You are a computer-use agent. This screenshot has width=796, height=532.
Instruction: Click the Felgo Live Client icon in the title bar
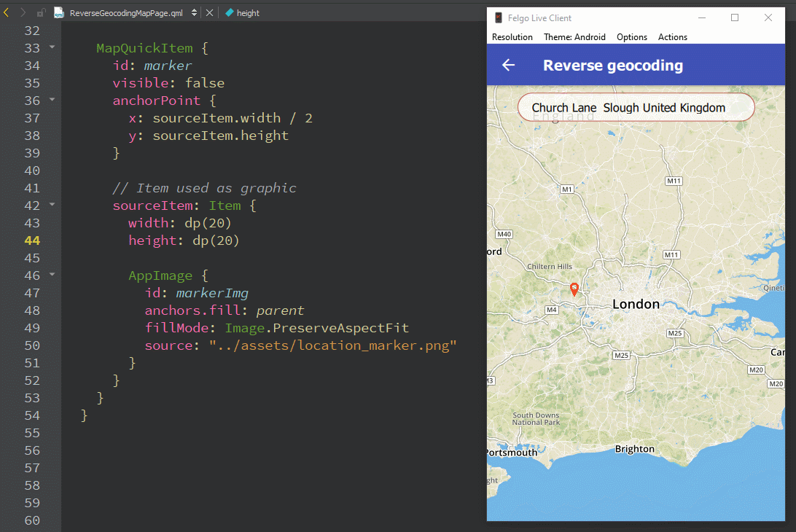[x=499, y=17]
